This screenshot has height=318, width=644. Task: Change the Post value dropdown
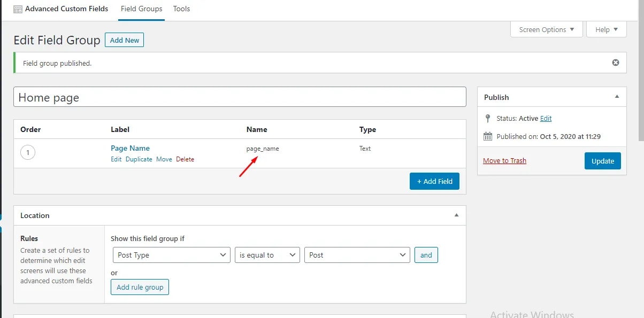357,255
